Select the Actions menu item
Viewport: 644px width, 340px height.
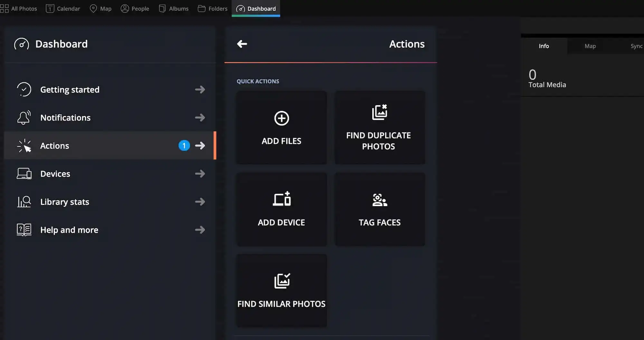tap(55, 146)
